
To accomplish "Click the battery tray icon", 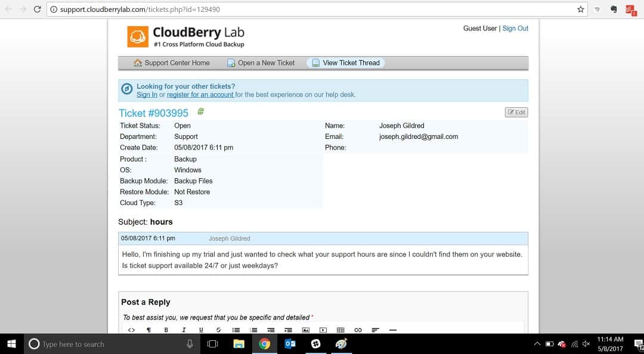I will 550,344.
